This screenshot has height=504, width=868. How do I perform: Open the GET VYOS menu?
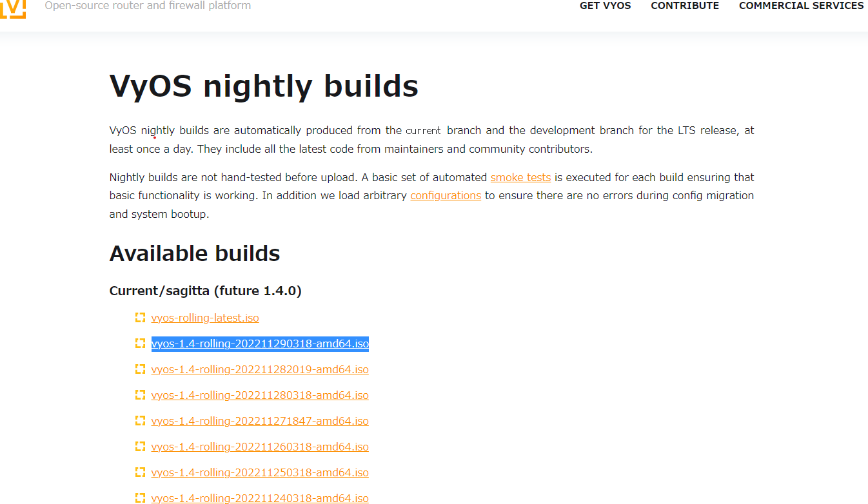pos(605,6)
